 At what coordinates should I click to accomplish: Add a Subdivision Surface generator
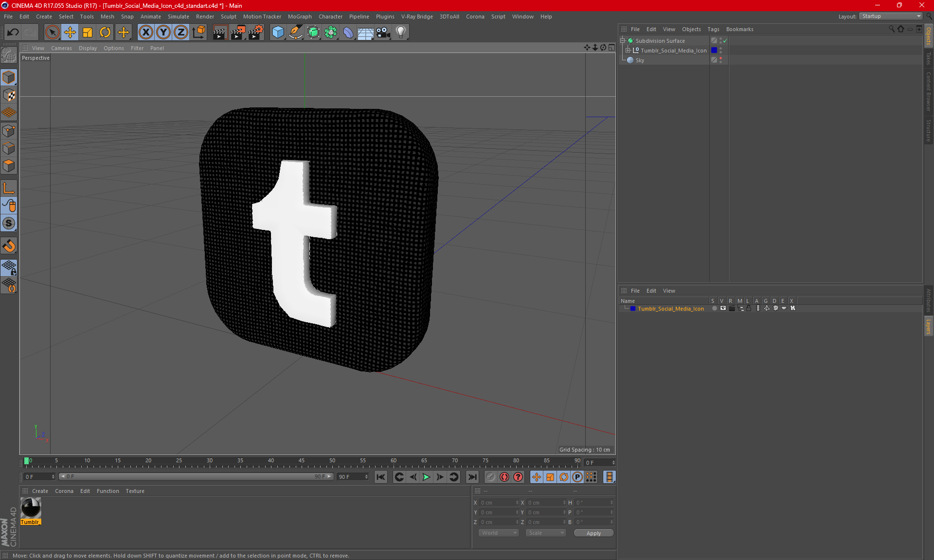click(313, 32)
